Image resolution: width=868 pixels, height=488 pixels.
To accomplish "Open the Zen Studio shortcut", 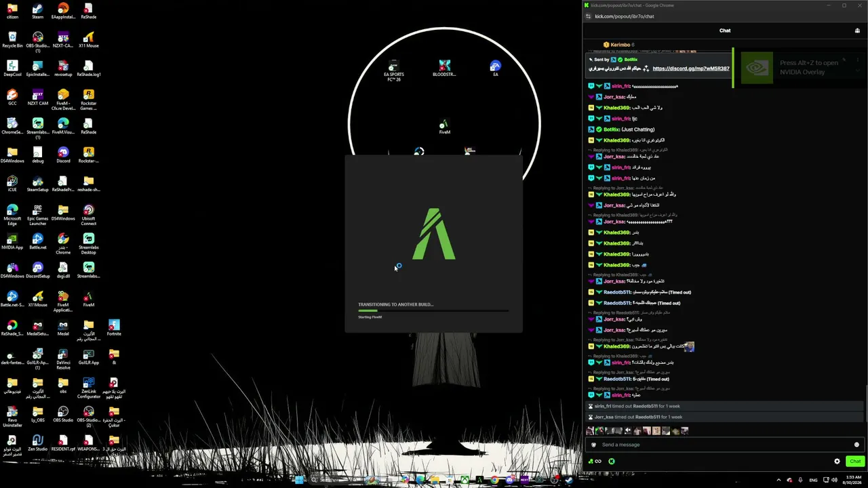I will pos(38,443).
